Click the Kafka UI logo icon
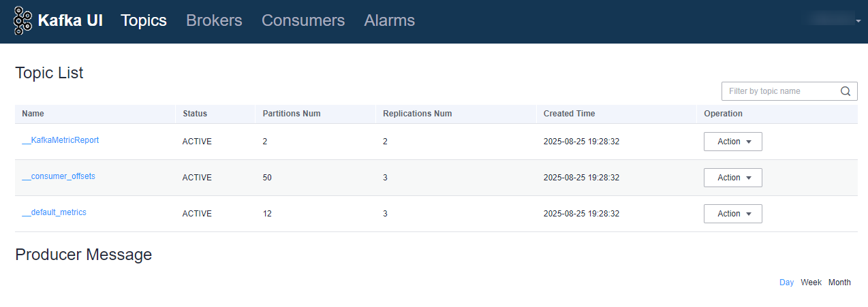868x307 pixels. point(23,20)
